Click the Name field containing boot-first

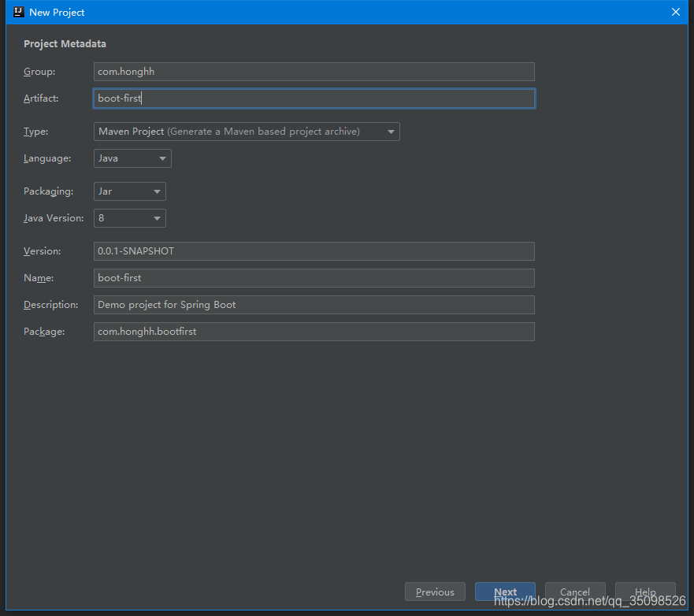coord(314,278)
